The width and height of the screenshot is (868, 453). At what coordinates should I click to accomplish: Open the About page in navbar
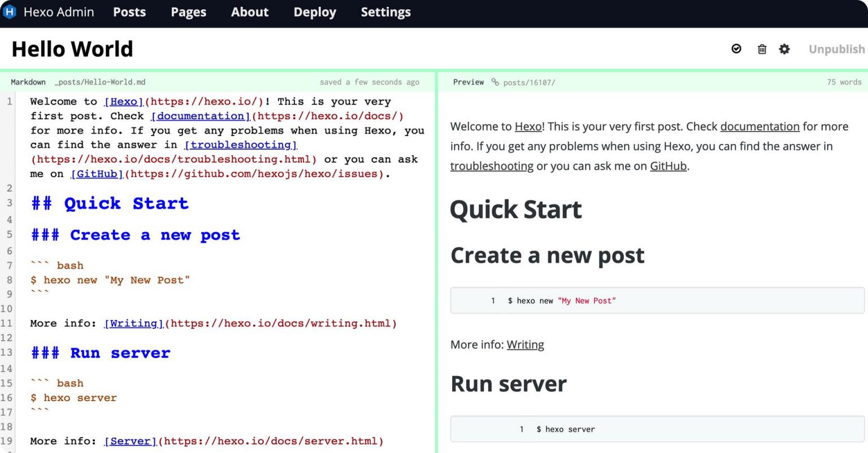(250, 12)
